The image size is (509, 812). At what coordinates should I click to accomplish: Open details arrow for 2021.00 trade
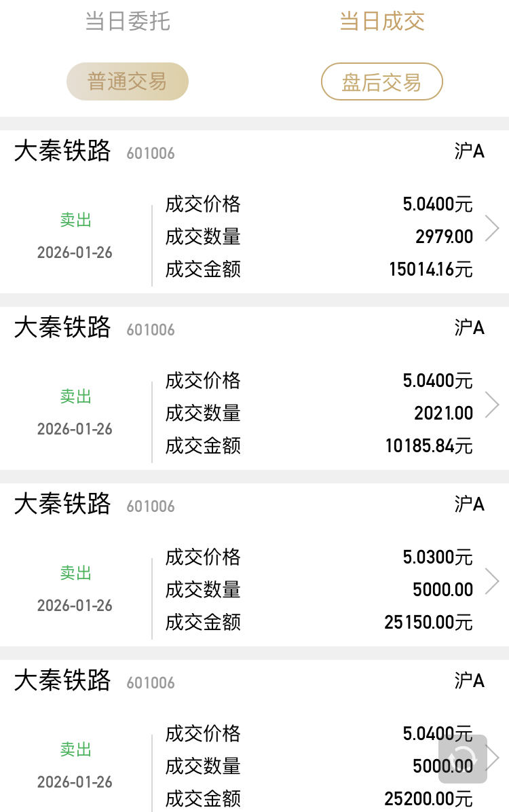pyautogui.click(x=492, y=405)
